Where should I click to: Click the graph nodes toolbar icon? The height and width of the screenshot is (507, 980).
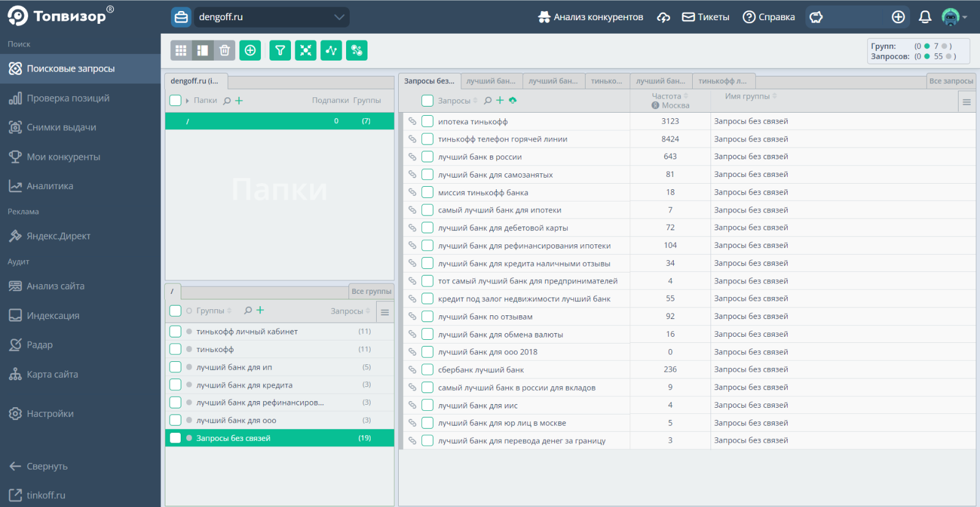pyautogui.click(x=331, y=50)
